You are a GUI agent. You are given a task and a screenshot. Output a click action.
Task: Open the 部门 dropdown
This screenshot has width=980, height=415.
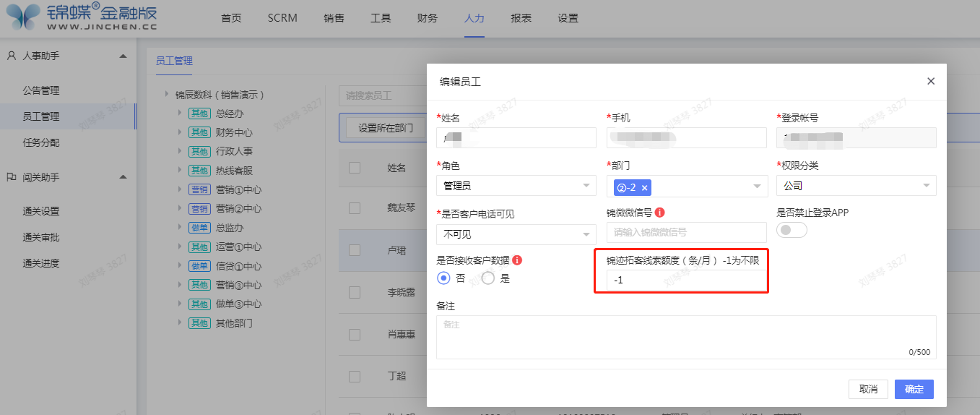coord(686,186)
